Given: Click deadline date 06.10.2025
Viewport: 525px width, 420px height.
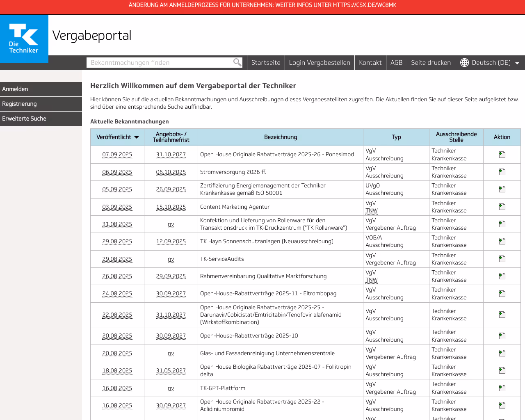Looking at the screenshot, I should [x=171, y=172].
